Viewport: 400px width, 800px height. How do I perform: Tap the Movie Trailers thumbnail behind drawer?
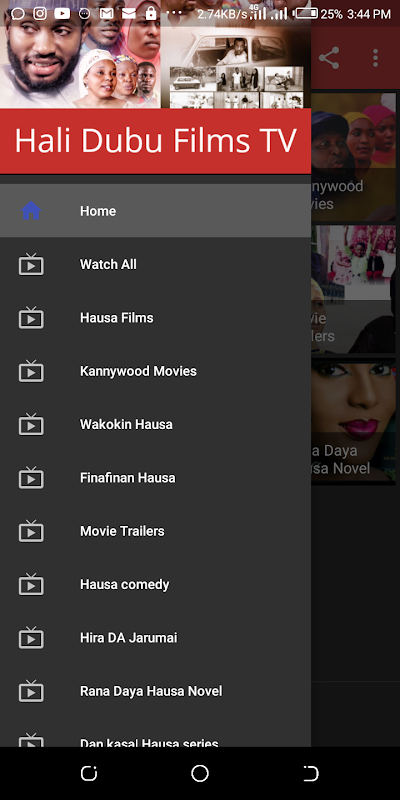[x=354, y=289]
